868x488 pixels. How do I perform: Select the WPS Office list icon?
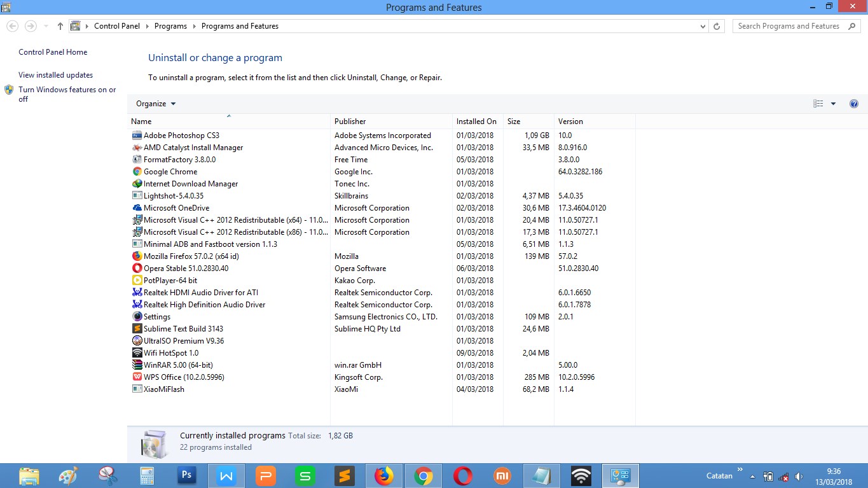click(x=137, y=377)
